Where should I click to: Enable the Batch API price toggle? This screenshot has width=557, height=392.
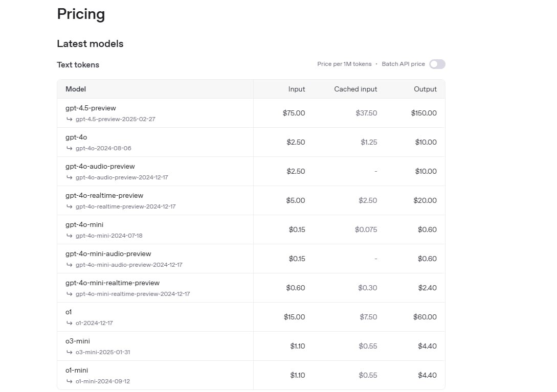pos(437,64)
